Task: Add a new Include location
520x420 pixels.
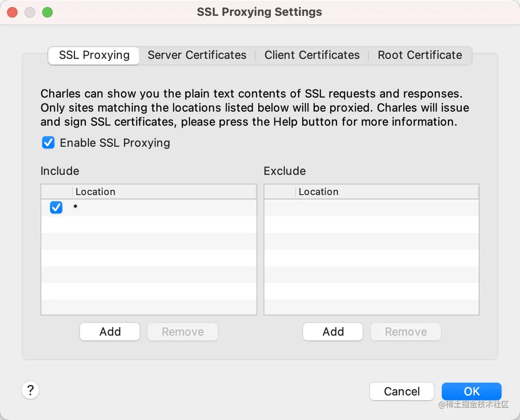Action: tap(109, 332)
